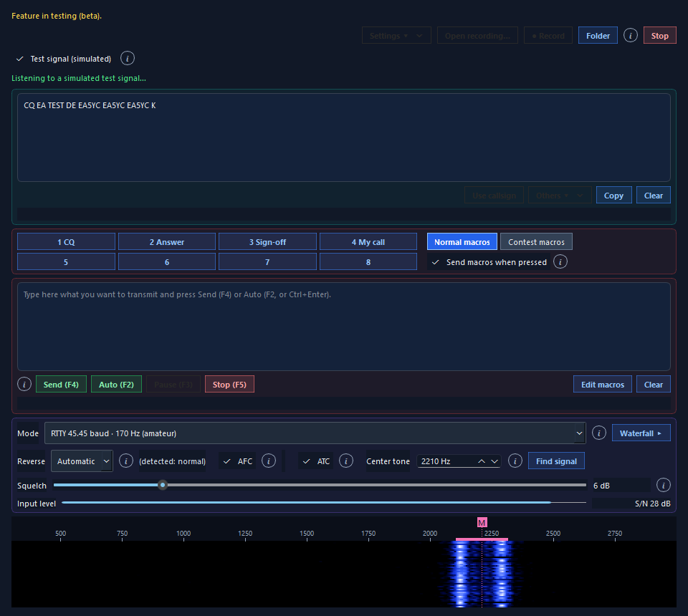Click the received text 'CQ EA TEST DE EA5YC'
Image resolution: width=688 pixels, height=616 pixels.
coord(62,106)
